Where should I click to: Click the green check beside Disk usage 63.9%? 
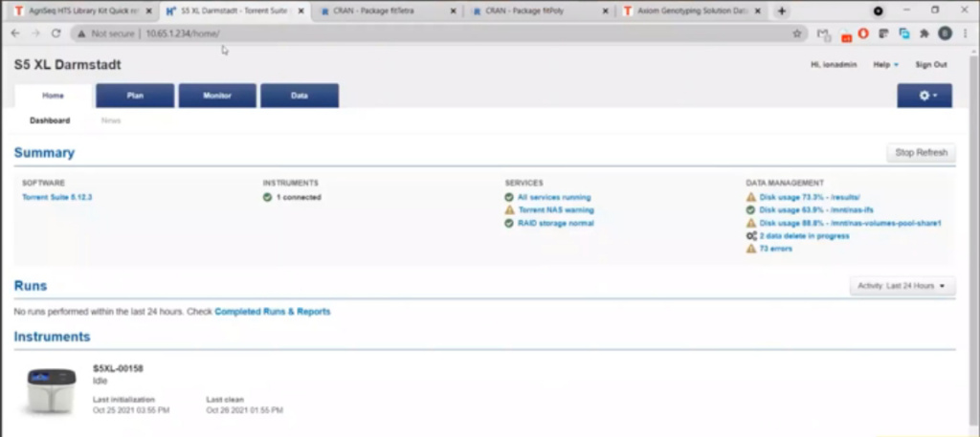[751, 210]
